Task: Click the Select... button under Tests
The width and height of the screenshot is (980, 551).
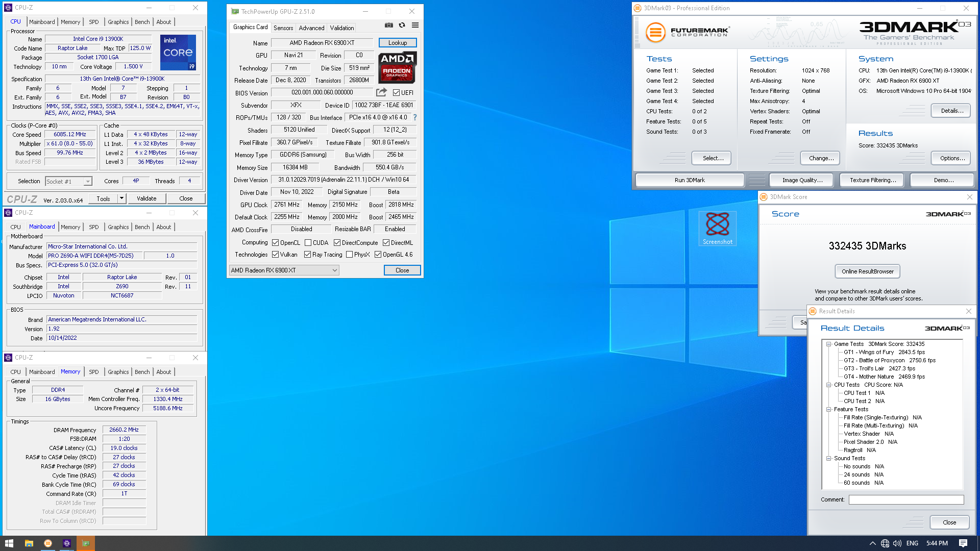Action: [713, 158]
